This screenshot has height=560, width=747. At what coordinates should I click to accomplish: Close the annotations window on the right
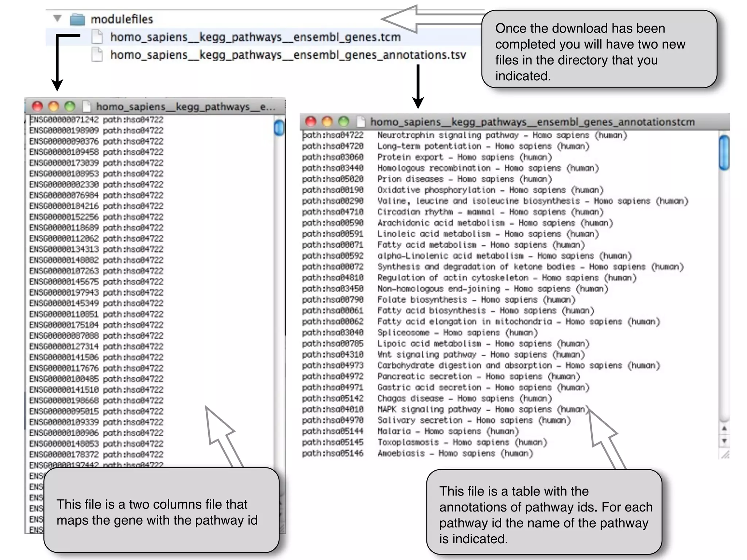pos(311,121)
